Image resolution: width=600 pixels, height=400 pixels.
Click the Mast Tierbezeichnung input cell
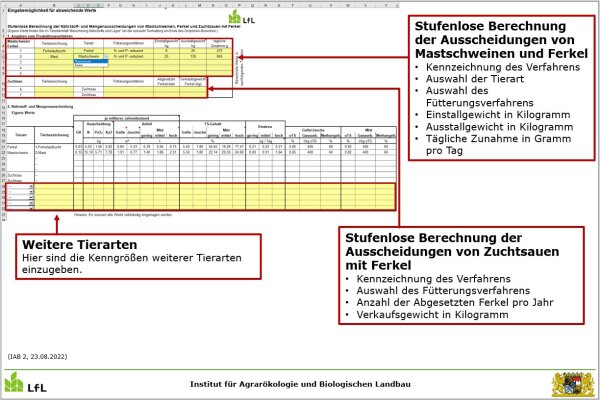click(x=54, y=56)
